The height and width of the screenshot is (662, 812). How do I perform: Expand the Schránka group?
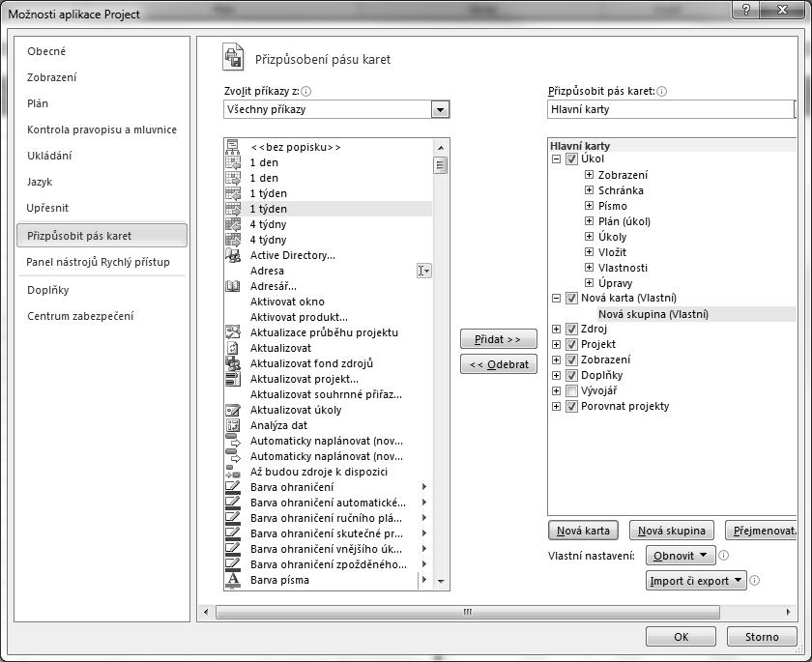[589, 190]
